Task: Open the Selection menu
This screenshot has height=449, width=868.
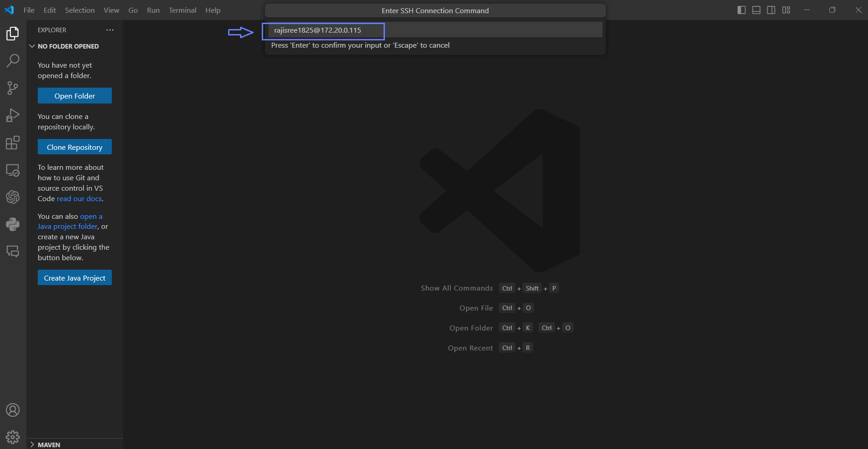Action: pos(80,10)
